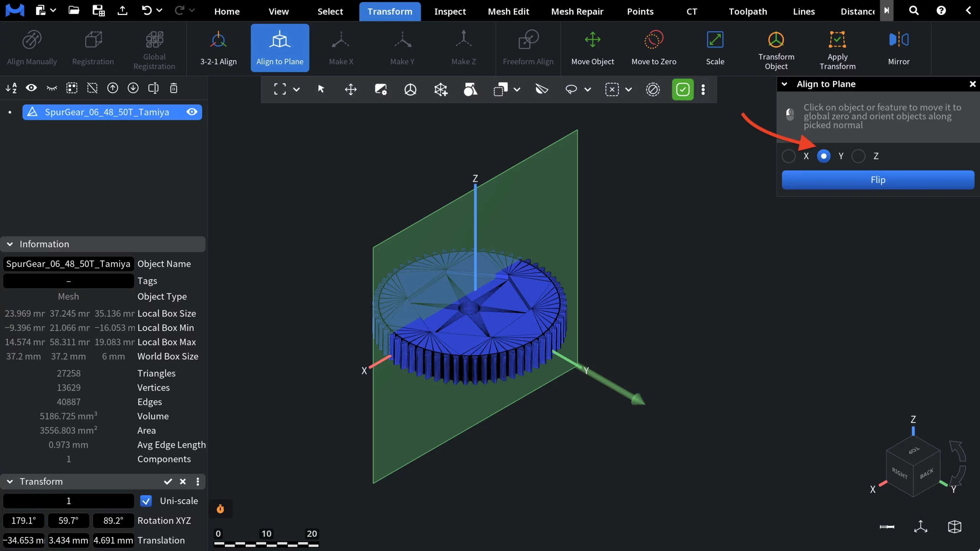This screenshot has width=980, height=551.
Task: Hide SpurGear object with eye icon
Action: (192, 112)
